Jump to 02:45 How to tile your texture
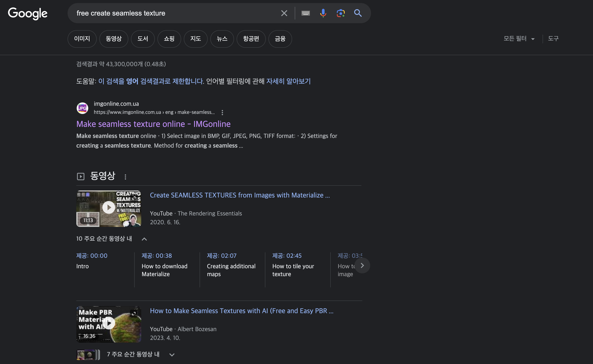 pos(287,256)
